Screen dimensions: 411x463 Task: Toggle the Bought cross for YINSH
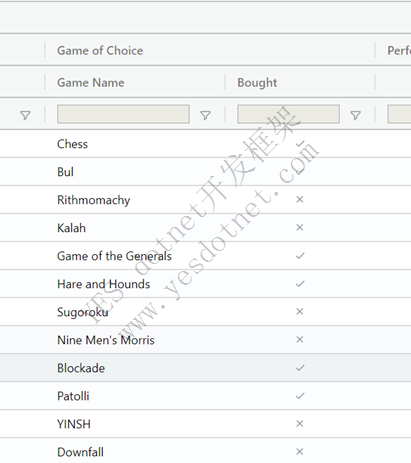coord(300,423)
